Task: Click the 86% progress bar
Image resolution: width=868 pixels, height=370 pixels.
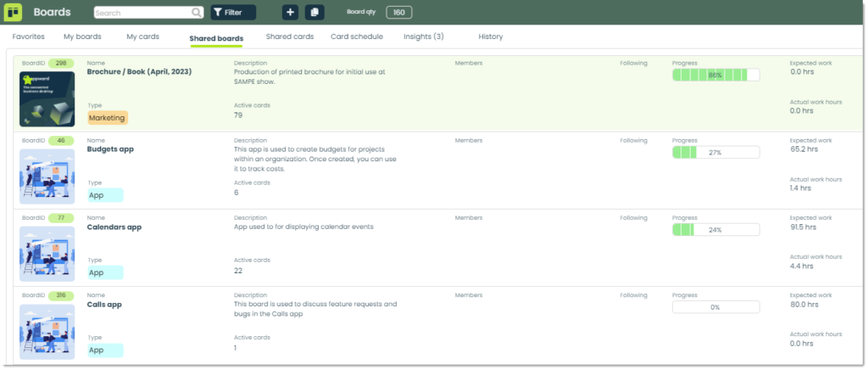Action: (x=715, y=75)
